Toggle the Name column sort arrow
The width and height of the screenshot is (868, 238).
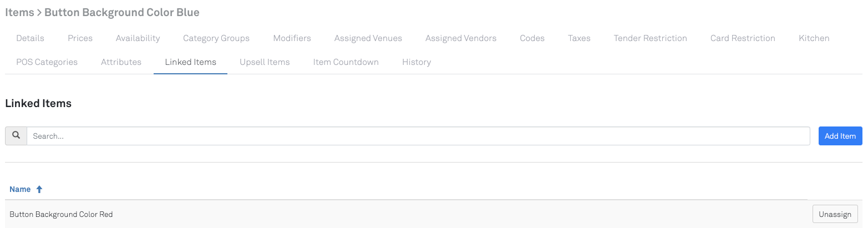click(39, 189)
